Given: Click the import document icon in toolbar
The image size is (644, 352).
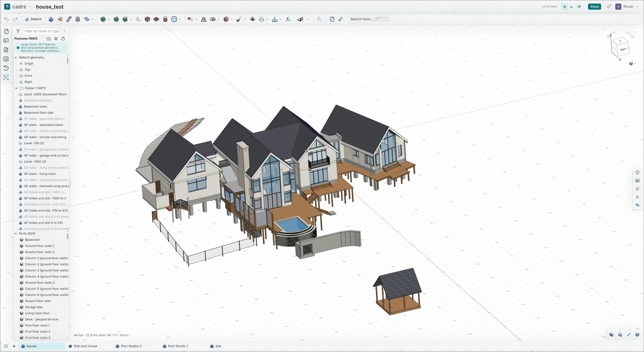Looking at the screenshot, I should point(332,19).
